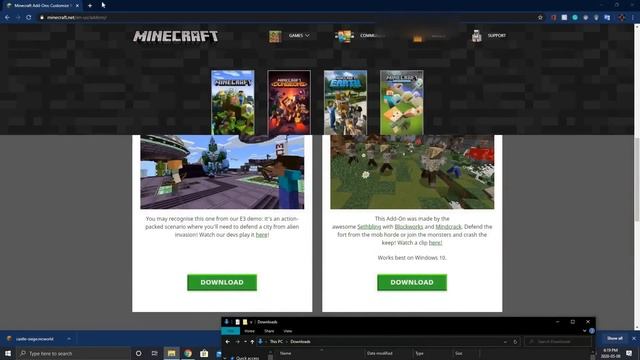This screenshot has width=640, height=360.
Task: Open the Games dropdown menu
Action: [299, 36]
